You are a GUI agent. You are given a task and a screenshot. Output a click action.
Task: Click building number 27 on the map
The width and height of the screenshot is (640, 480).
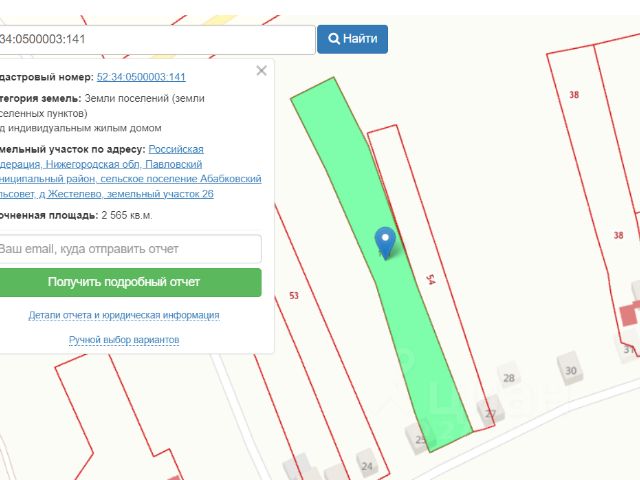488,411
